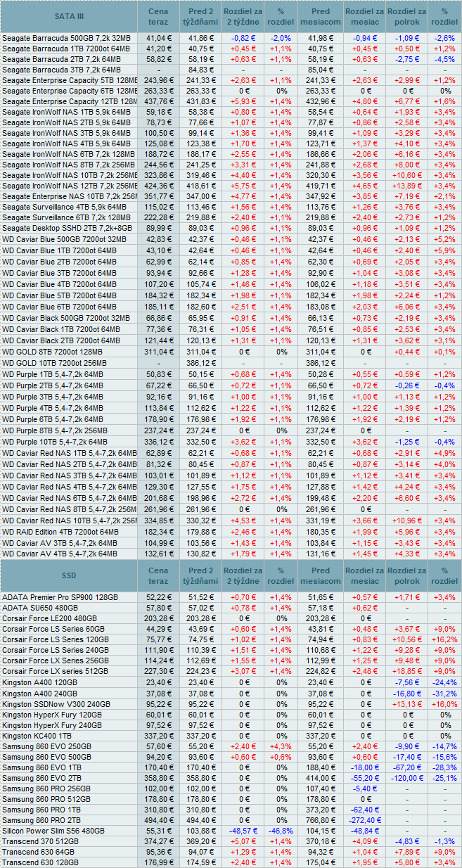Click Seagate IronWolf NAS 4TB 5,9k 64MB
The image size is (462, 868).
66,143
